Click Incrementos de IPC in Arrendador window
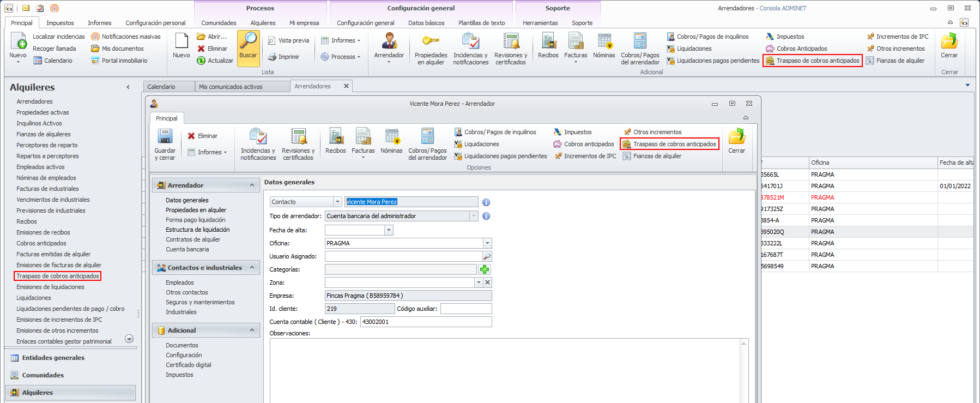Screen dimensions: 980x403 tap(585, 156)
